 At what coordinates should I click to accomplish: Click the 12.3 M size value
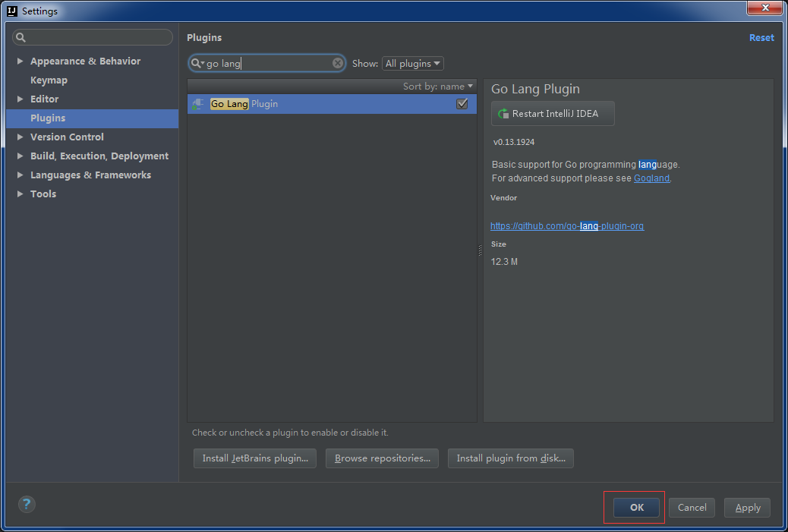click(x=504, y=262)
